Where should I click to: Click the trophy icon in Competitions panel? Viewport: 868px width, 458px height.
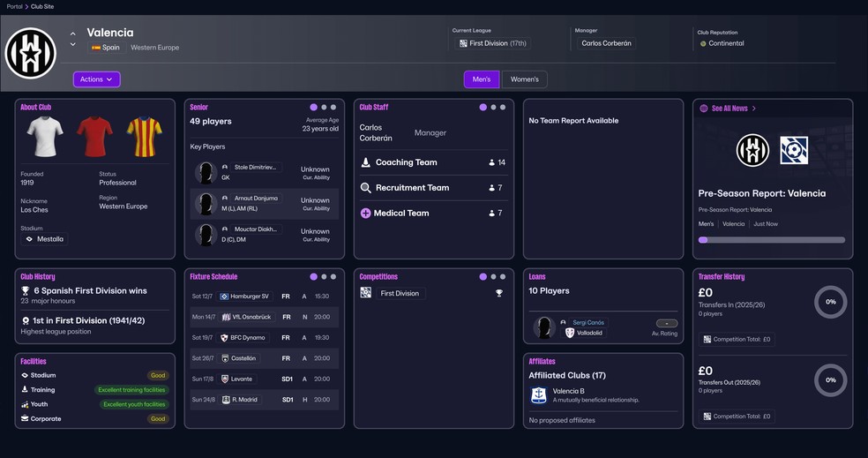tap(498, 294)
